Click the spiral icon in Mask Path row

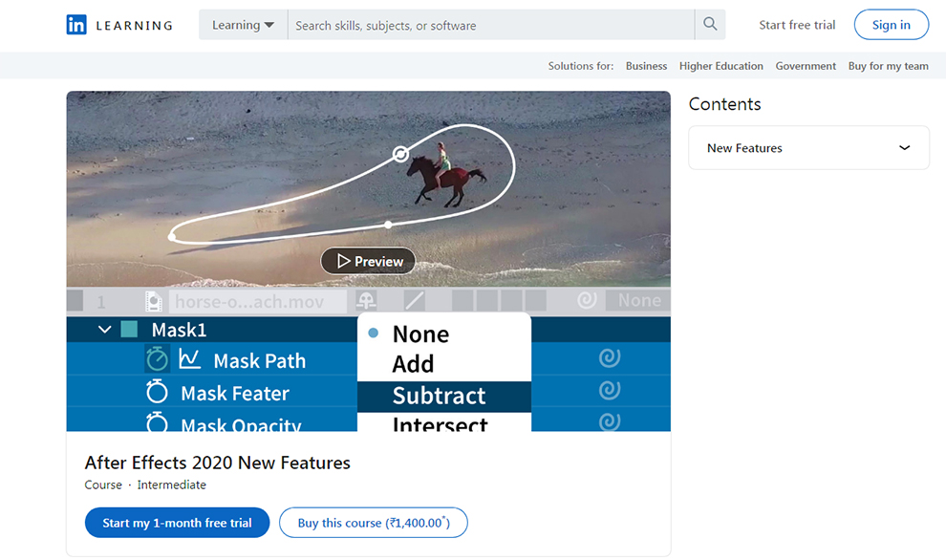pyautogui.click(x=610, y=358)
